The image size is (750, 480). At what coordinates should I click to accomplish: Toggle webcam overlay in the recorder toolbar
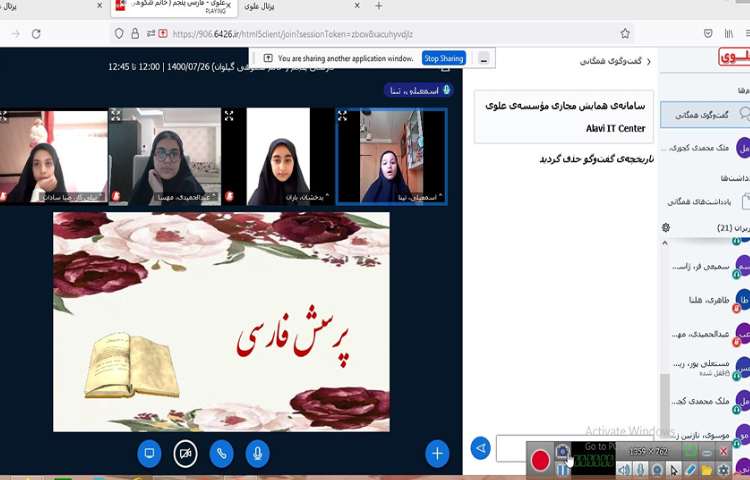pyautogui.click(x=657, y=470)
